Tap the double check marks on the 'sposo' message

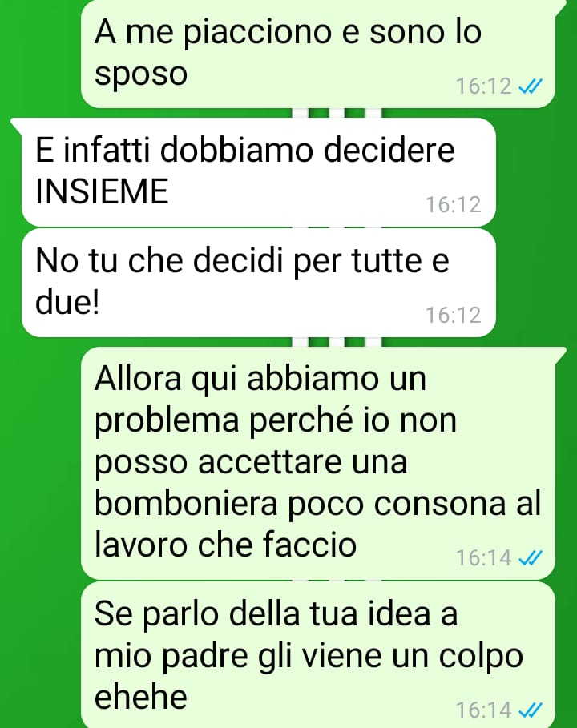click(x=530, y=86)
